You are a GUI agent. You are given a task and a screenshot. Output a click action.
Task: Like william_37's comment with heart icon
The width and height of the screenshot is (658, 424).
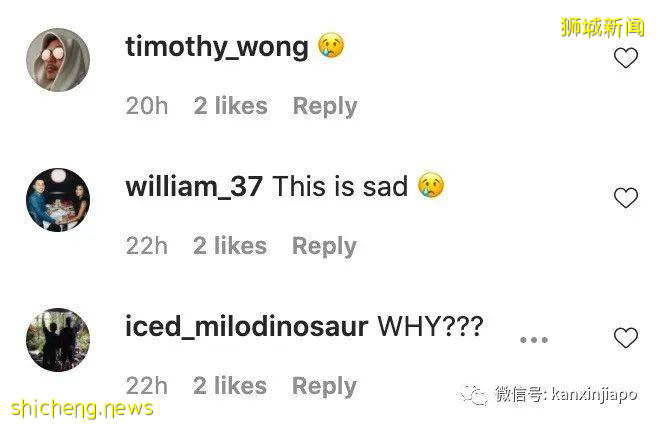click(x=626, y=198)
